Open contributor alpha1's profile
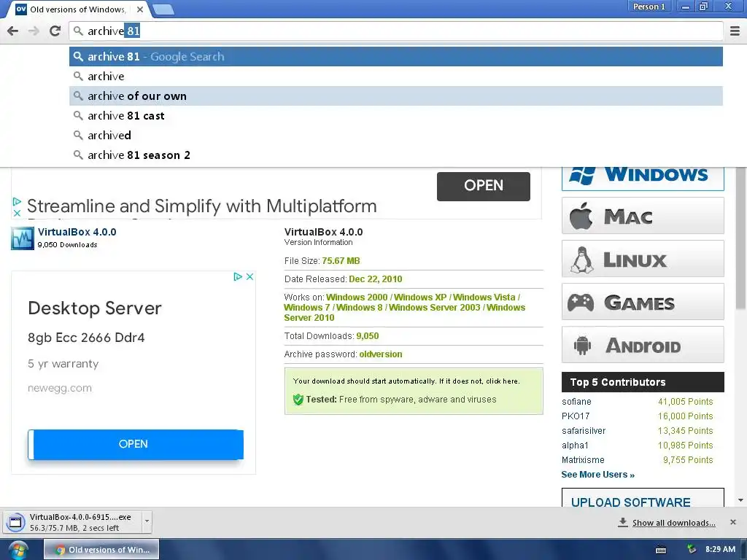 (575, 446)
